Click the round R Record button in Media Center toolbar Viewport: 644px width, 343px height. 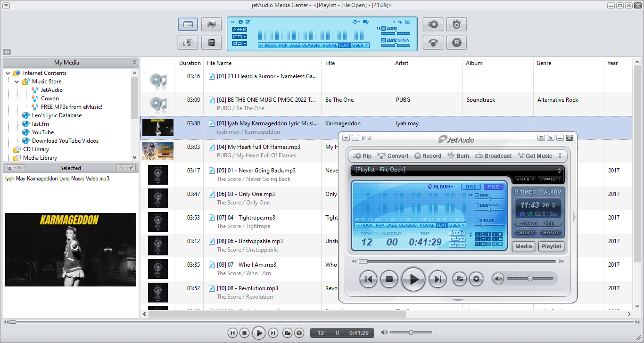[456, 42]
